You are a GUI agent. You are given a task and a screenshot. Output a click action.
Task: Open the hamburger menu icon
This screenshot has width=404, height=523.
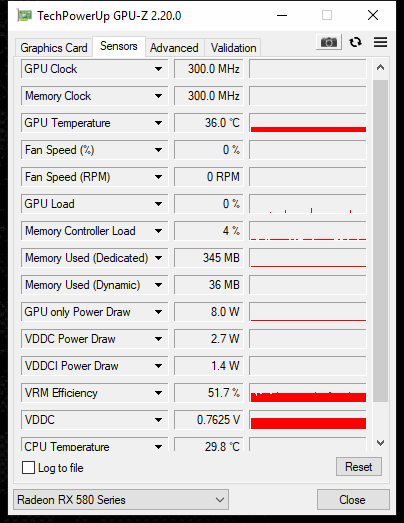tap(380, 42)
